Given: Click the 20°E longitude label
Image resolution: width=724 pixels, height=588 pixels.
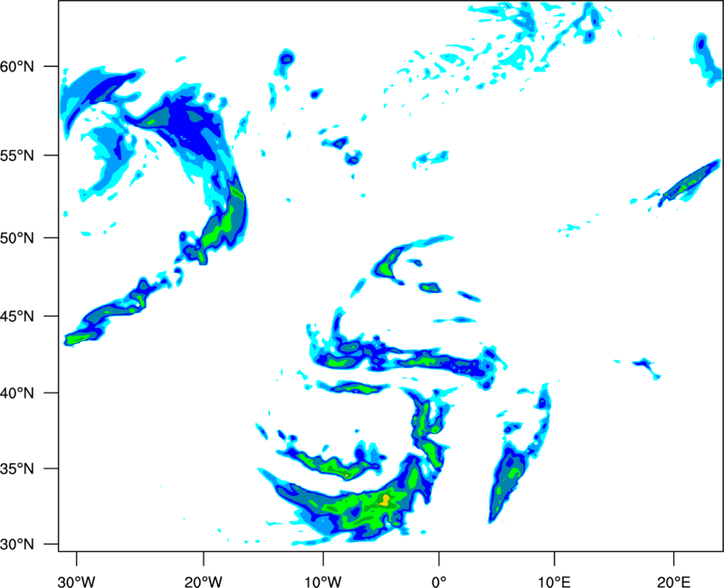Looking at the screenshot, I should [x=673, y=582].
